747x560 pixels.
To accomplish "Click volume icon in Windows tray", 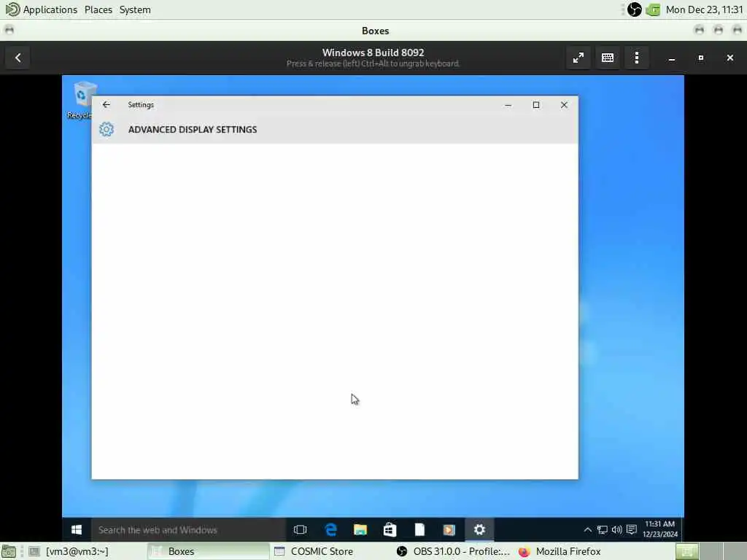I will pyautogui.click(x=616, y=529).
